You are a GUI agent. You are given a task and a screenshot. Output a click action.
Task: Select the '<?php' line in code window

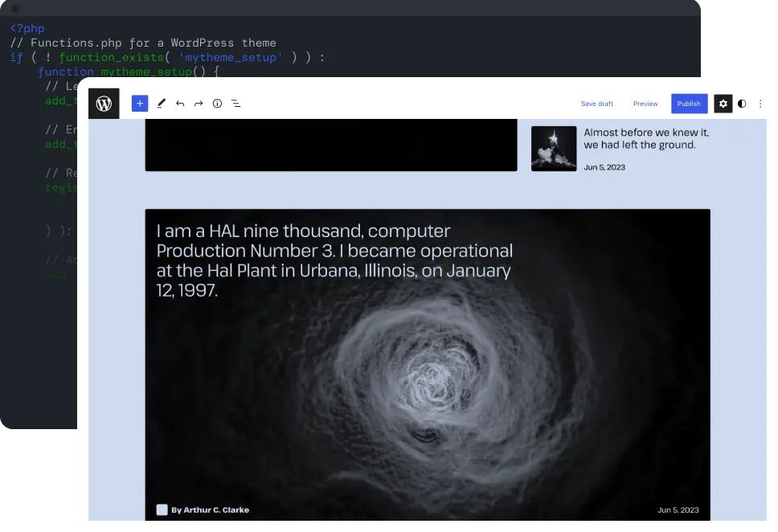(x=27, y=28)
